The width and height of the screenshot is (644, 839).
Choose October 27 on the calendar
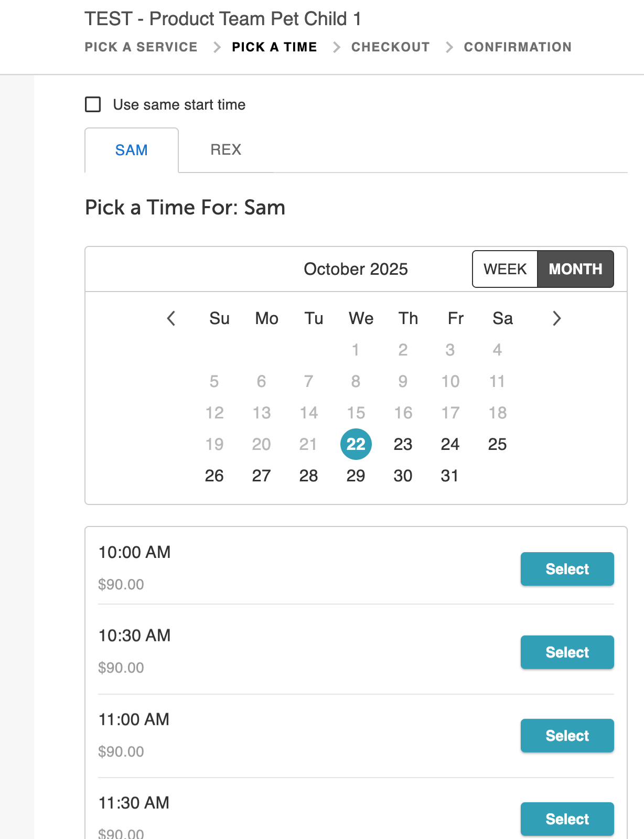pyautogui.click(x=261, y=476)
